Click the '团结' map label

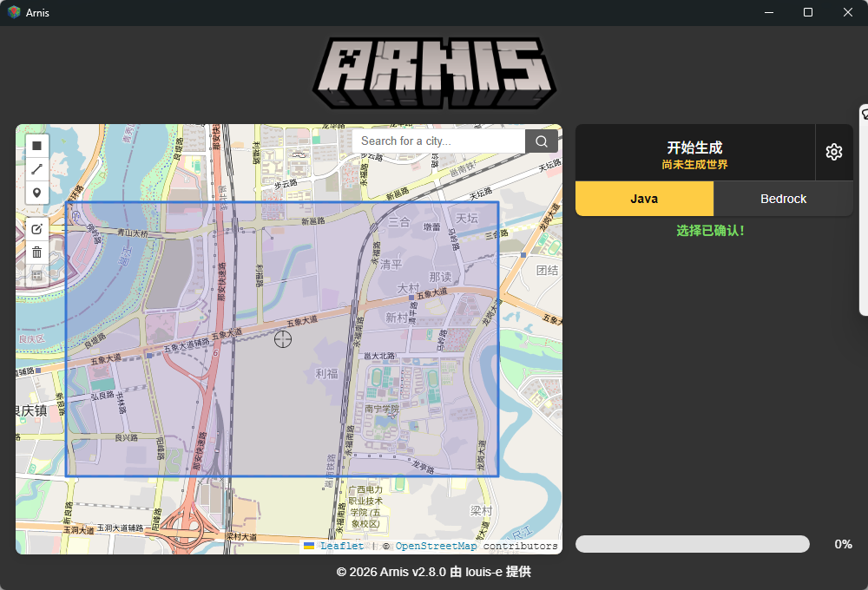coord(547,270)
